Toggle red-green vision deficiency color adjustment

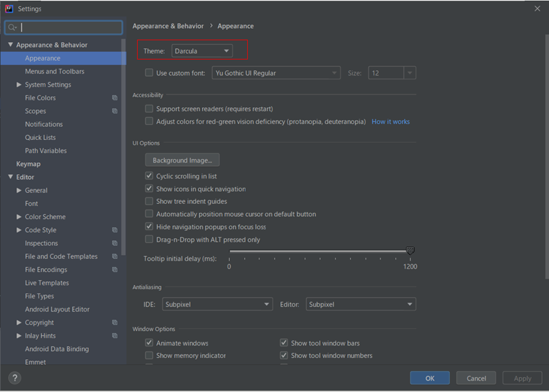(x=149, y=121)
